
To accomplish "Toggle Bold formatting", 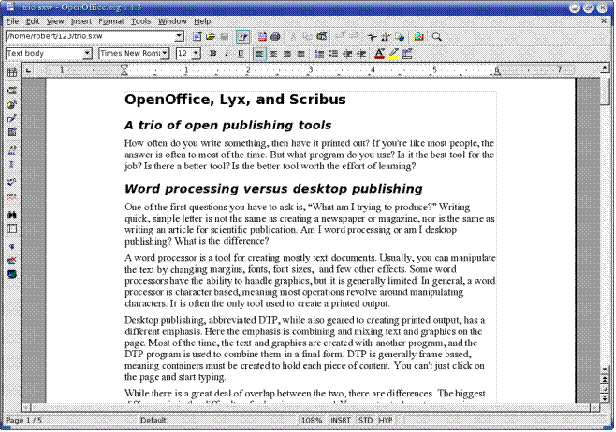I will (x=213, y=53).
